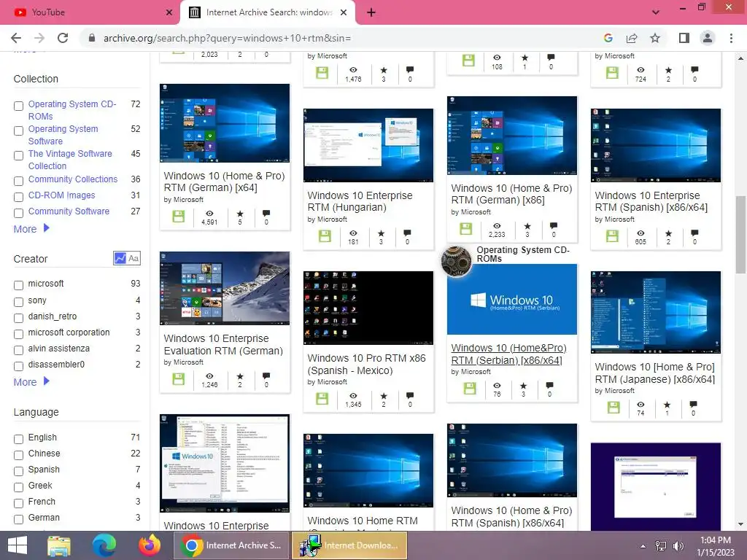Image resolution: width=747 pixels, height=560 pixels.
Task: Check Operating System CD-ROMs collection
Action: [18, 106]
